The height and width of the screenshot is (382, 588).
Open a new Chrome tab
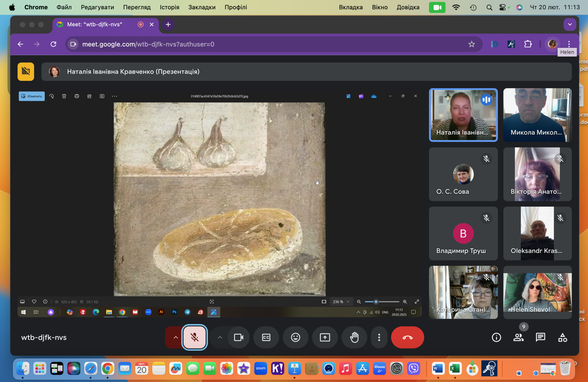click(x=168, y=24)
